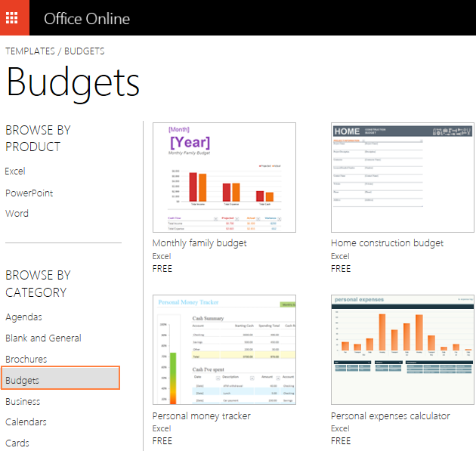Open the Business category
This screenshot has width=476, height=451.
(x=23, y=402)
